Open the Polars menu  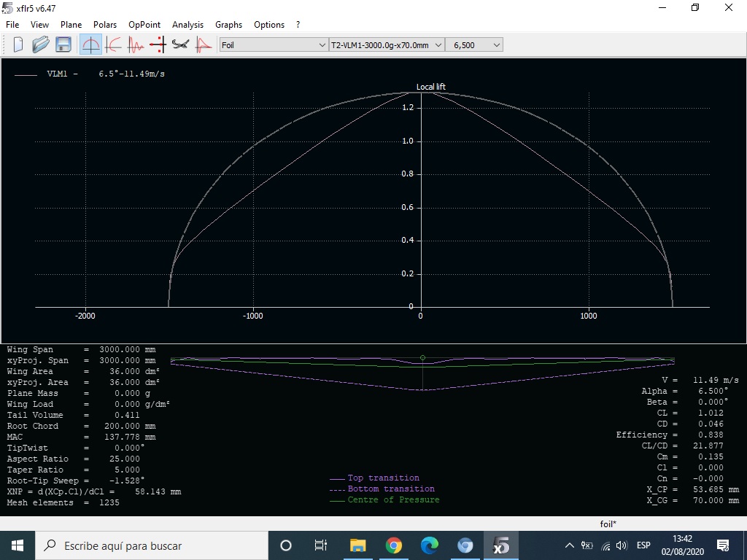105,25
